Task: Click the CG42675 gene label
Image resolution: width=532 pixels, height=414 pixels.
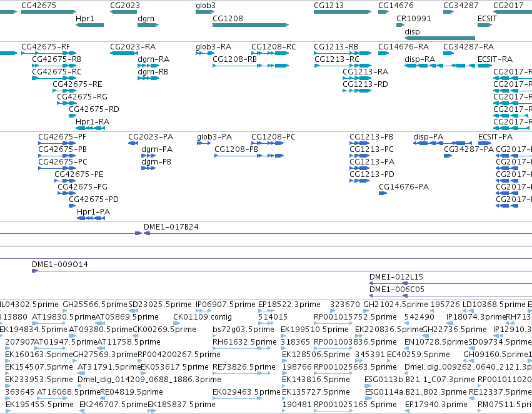Action: [x=39, y=6]
